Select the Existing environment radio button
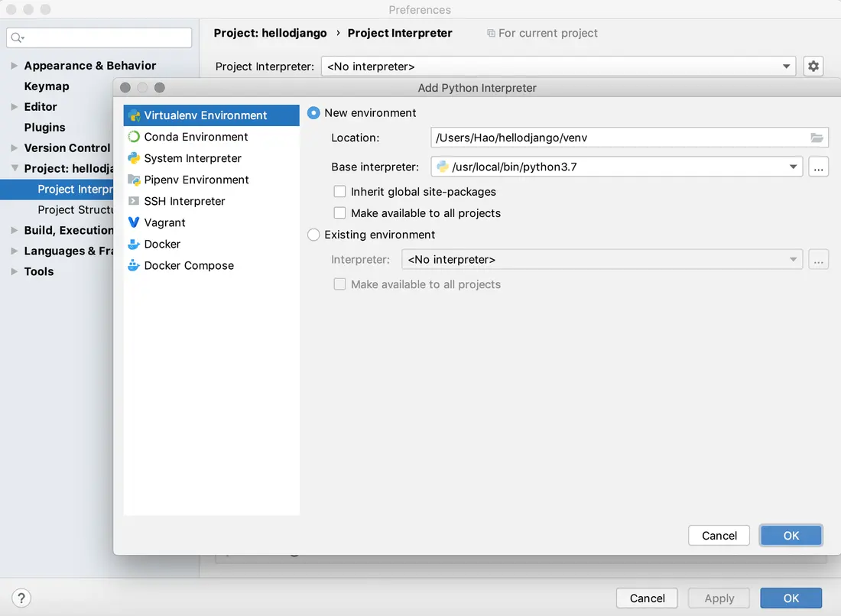841x616 pixels. click(313, 235)
